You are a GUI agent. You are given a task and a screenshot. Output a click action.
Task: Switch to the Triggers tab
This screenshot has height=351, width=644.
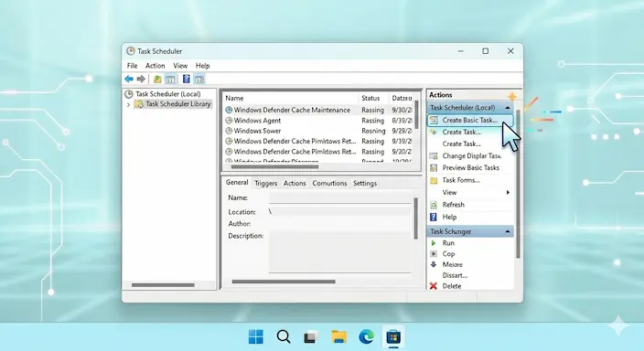click(x=265, y=184)
